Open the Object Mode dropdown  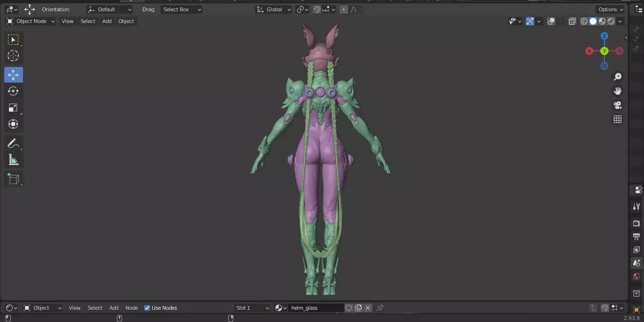pyautogui.click(x=31, y=21)
